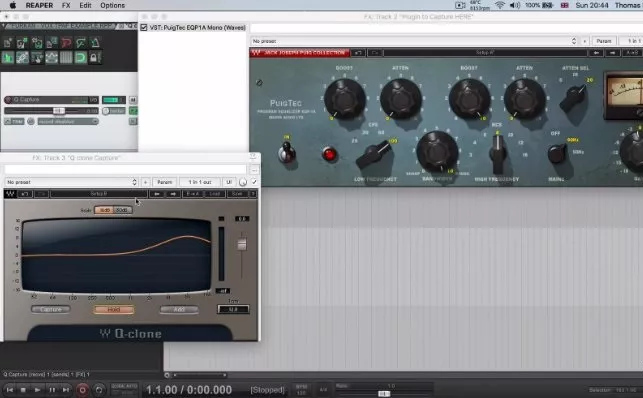Open No preset dropdown in Track 2 FX window
This screenshot has height=398, width=643.
tap(414, 41)
